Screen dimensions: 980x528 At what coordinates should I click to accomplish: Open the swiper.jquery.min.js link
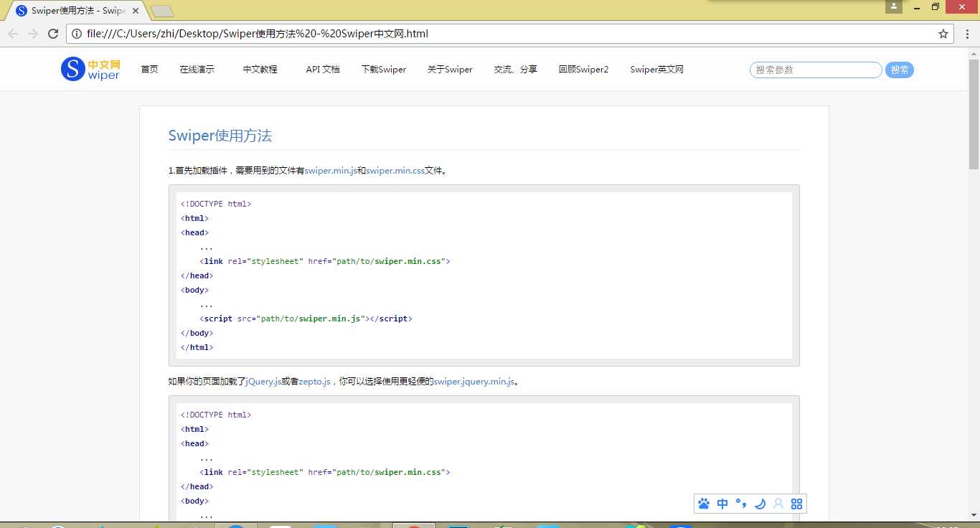[x=474, y=382]
